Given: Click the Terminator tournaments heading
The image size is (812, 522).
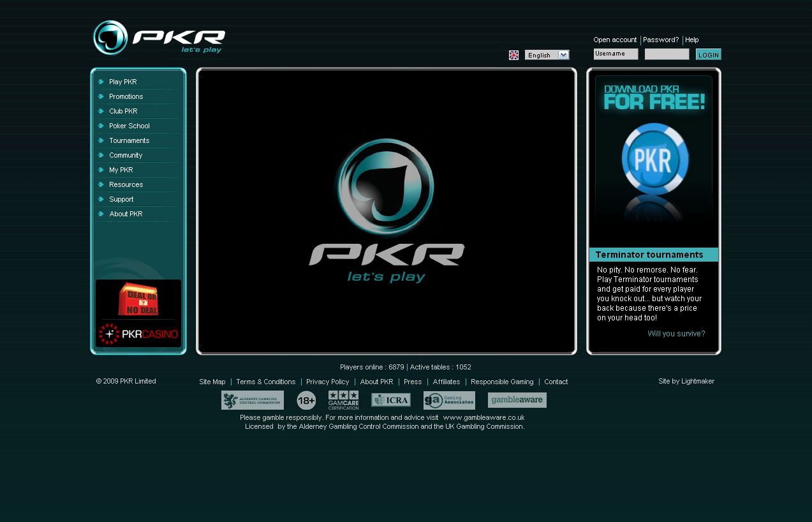Looking at the screenshot, I should tap(649, 255).
